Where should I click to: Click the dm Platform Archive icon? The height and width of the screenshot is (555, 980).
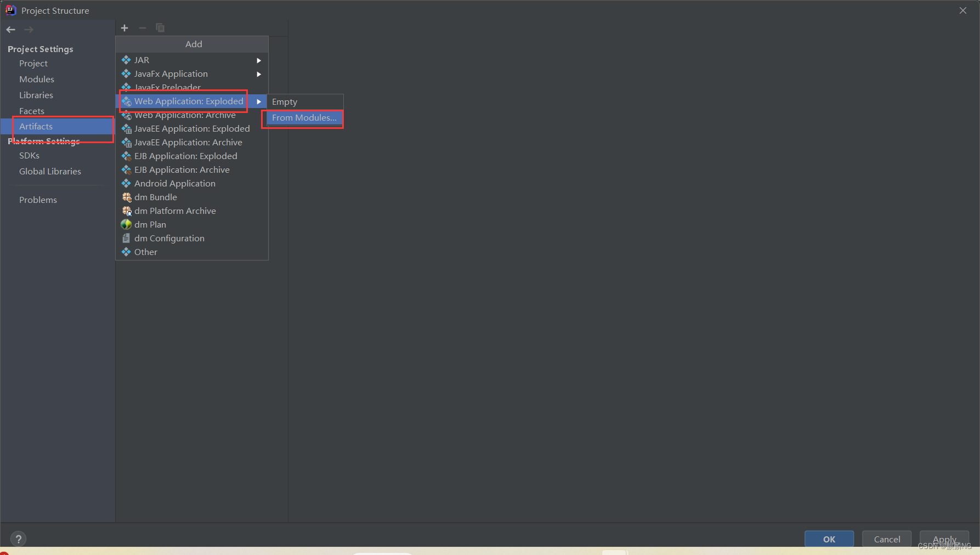127,211
